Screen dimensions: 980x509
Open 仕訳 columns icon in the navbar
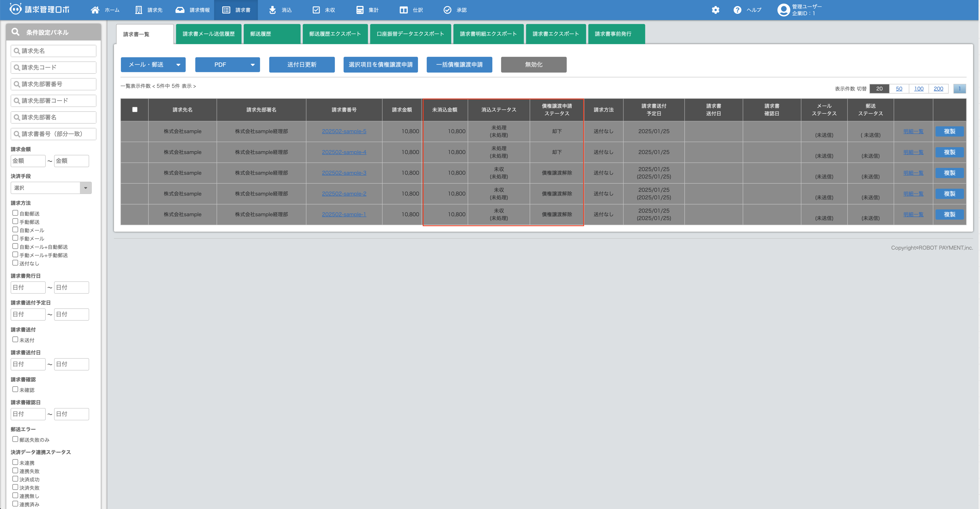click(x=404, y=10)
